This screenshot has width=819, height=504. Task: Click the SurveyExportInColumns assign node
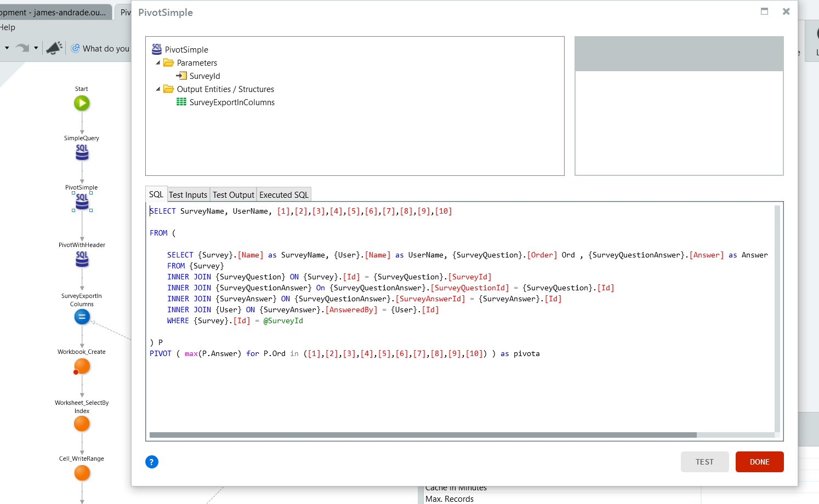pos(82,317)
